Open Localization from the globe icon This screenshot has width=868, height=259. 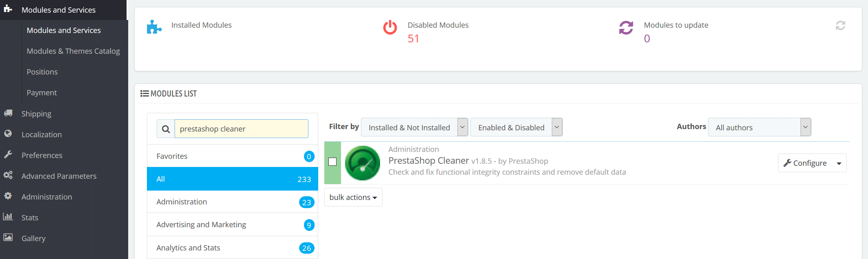tap(8, 134)
